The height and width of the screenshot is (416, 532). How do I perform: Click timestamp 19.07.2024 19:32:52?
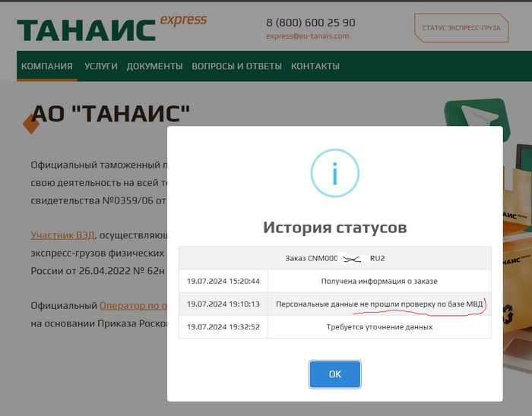[223, 327]
